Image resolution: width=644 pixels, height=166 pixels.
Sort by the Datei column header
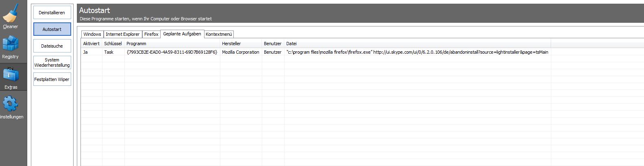[x=417, y=44]
